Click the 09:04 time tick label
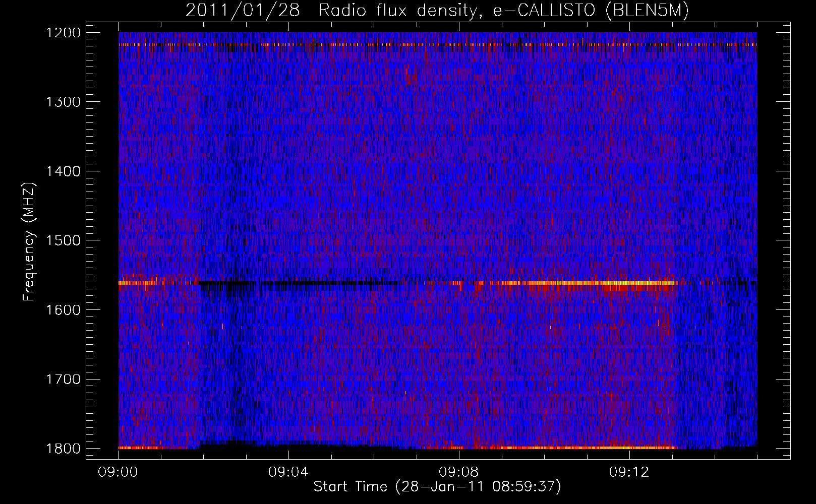The height and width of the screenshot is (504, 816). 288,472
